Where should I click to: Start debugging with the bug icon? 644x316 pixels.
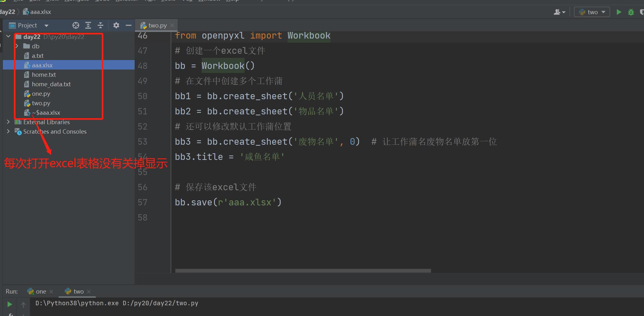pyautogui.click(x=631, y=12)
